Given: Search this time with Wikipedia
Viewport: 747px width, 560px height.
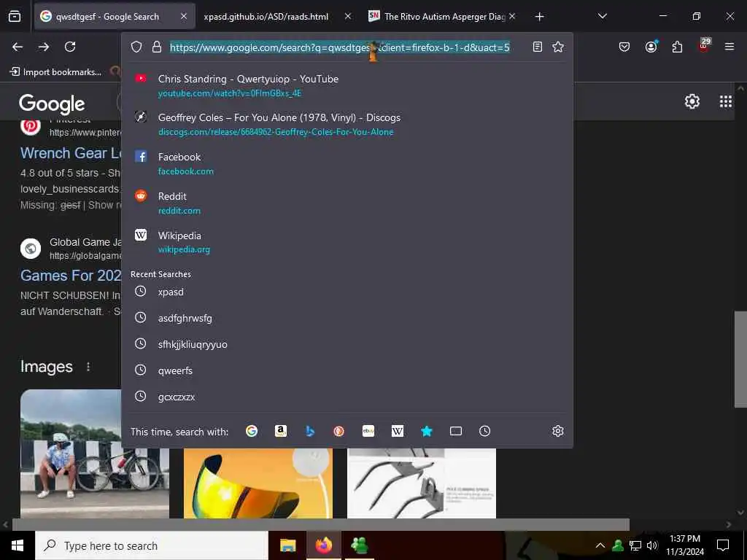Looking at the screenshot, I should coord(398,431).
